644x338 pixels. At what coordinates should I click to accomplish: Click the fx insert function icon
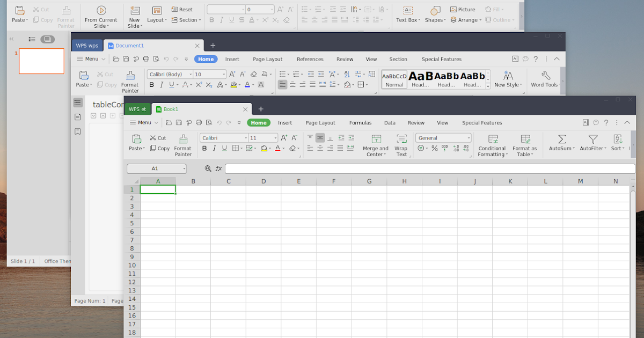[218, 168]
